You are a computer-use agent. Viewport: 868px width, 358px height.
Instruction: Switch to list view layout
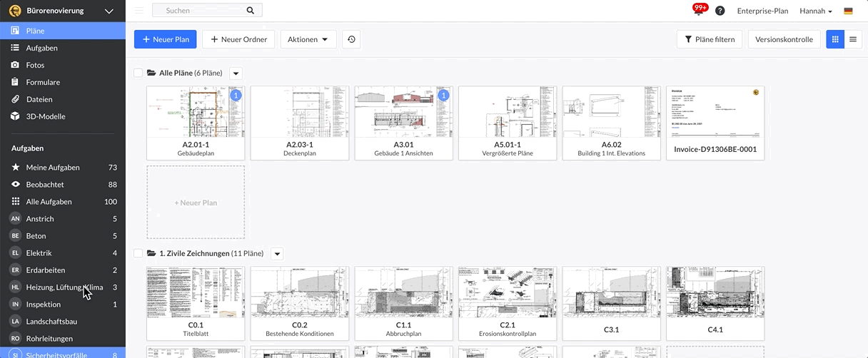[x=852, y=39]
